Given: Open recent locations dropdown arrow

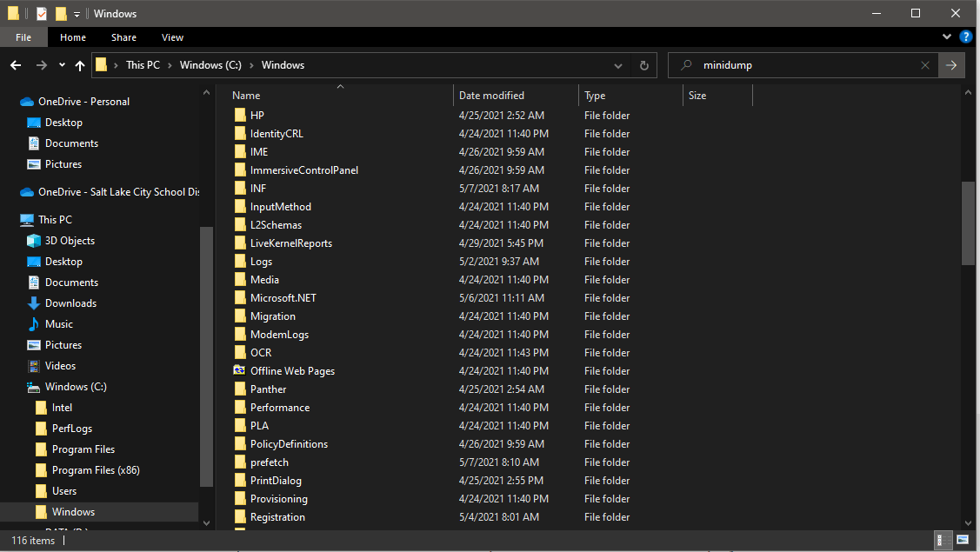Looking at the screenshot, I should pyautogui.click(x=62, y=65).
